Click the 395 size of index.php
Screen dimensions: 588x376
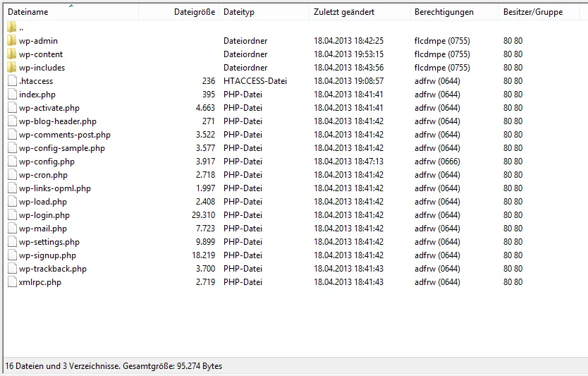(209, 95)
